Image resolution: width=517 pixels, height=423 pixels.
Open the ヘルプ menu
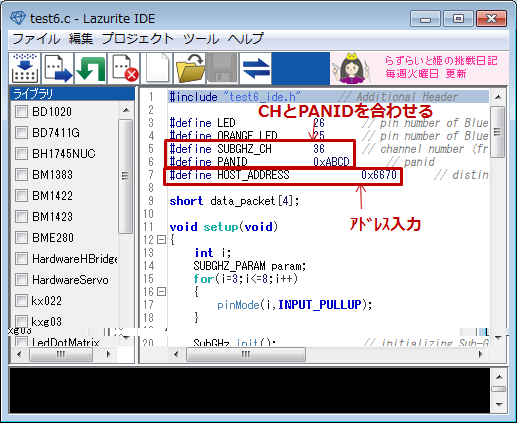246,39
